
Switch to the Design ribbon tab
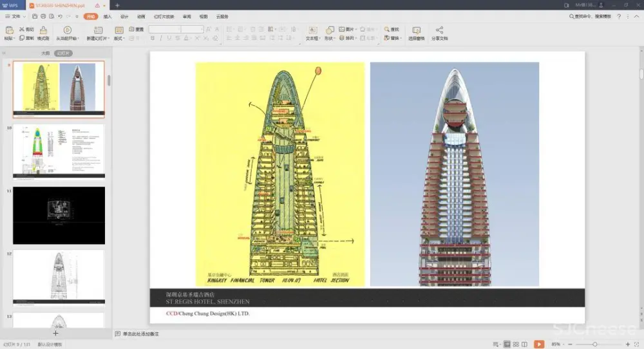(124, 16)
